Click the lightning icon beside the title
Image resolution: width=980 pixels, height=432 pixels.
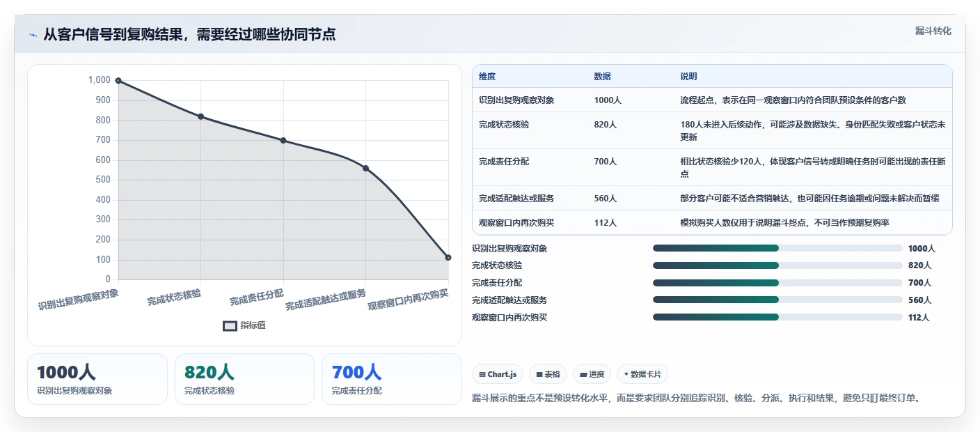pos(33,35)
